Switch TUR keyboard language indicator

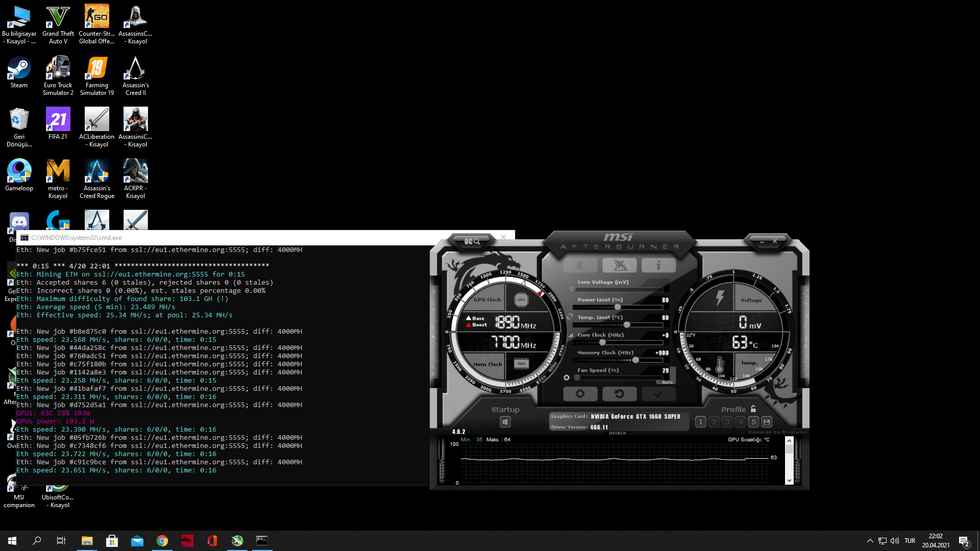(x=910, y=541)
